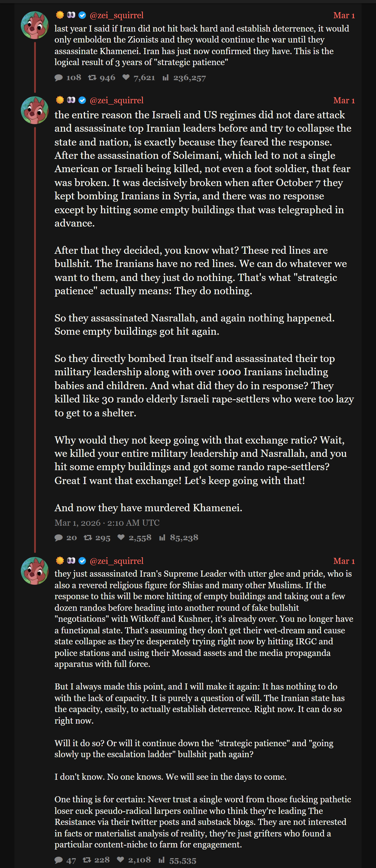Click the reply icon showing 108 comments
Screen dimensions: 376x868
point(59,78)
